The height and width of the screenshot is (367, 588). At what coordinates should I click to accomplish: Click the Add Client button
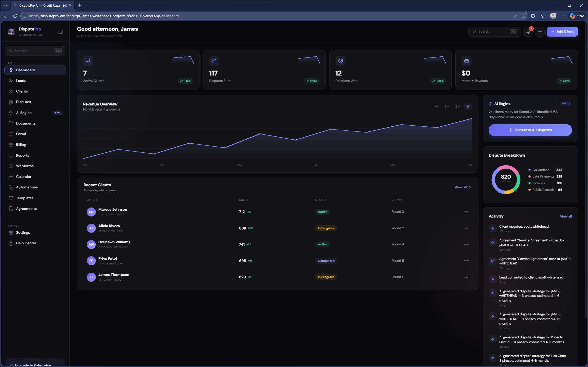click(562, 32)
